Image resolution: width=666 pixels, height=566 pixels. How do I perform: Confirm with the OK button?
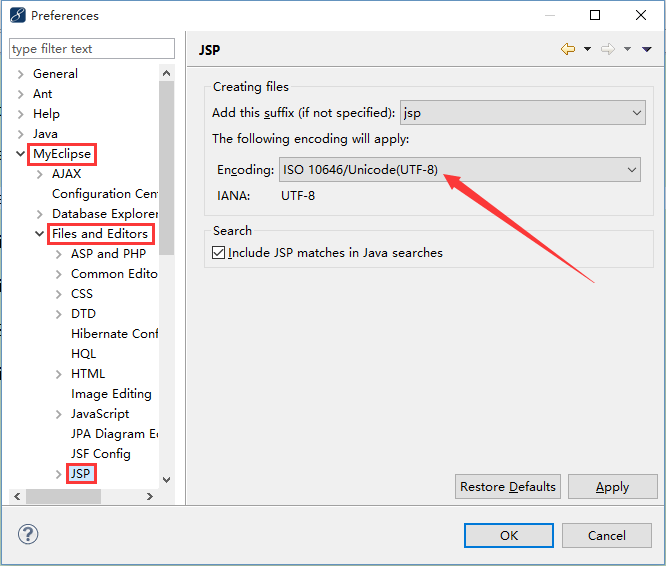pos(509,535)
